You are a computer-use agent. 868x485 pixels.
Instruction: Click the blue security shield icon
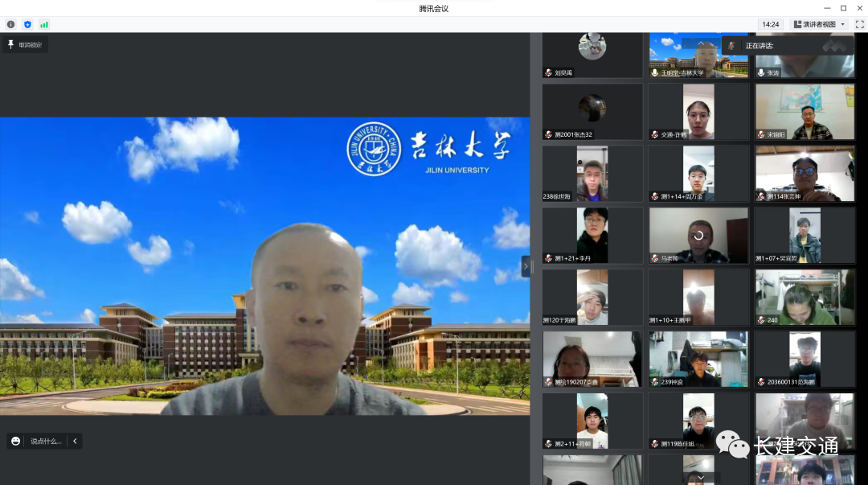27,24
